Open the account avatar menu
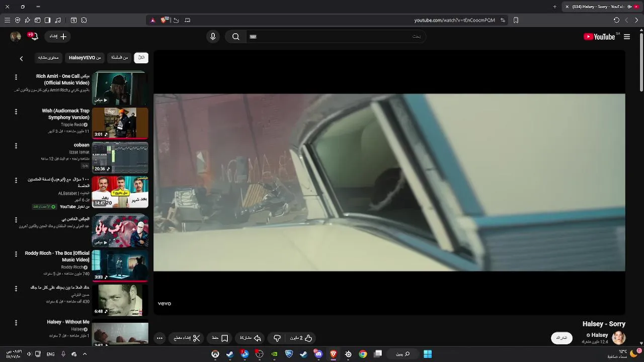Screen dimensions: 644x362 pos(16,36)
